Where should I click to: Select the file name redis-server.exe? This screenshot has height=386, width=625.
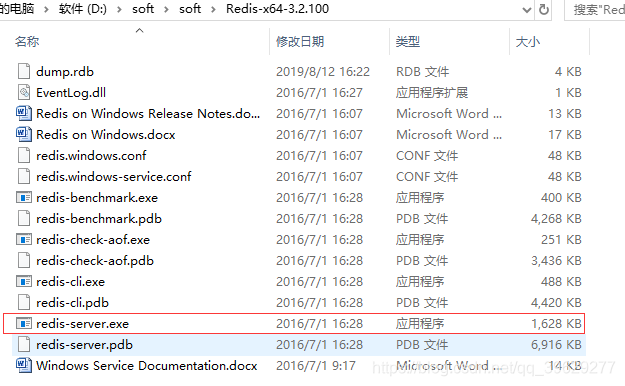click(83, 324)
